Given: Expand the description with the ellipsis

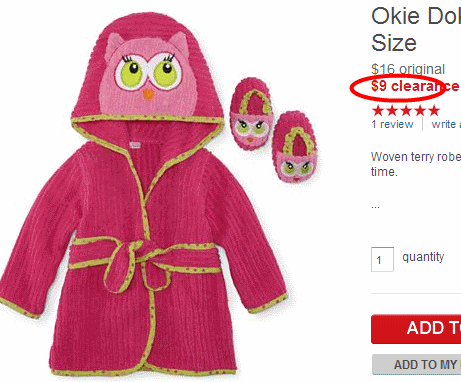Looking at the screenshot, I should tap(375, 207).
